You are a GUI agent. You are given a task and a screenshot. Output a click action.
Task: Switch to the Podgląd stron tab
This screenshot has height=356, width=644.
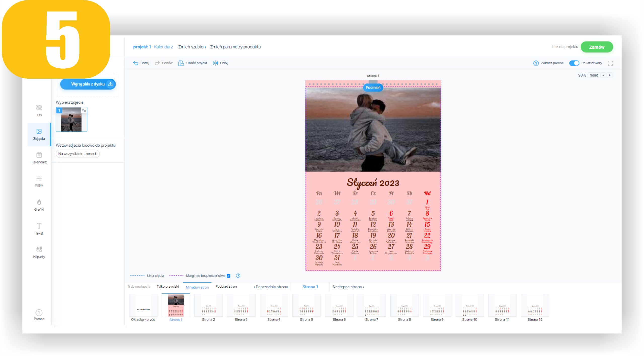click(226, 287)
